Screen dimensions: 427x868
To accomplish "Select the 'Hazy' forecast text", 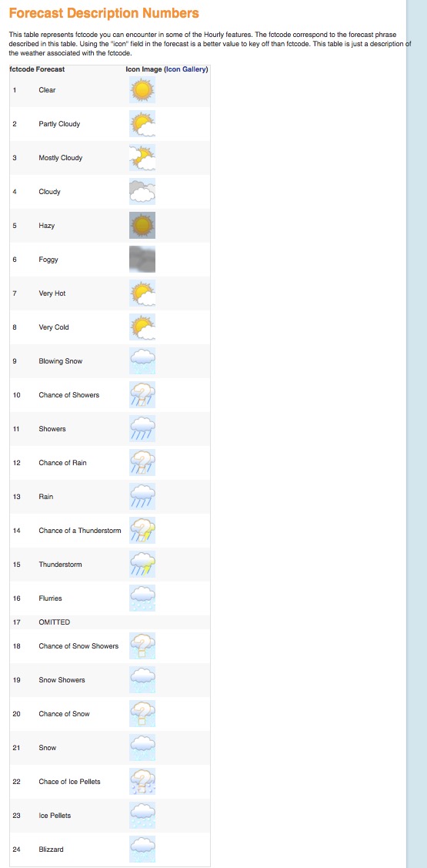I will 46,226.
